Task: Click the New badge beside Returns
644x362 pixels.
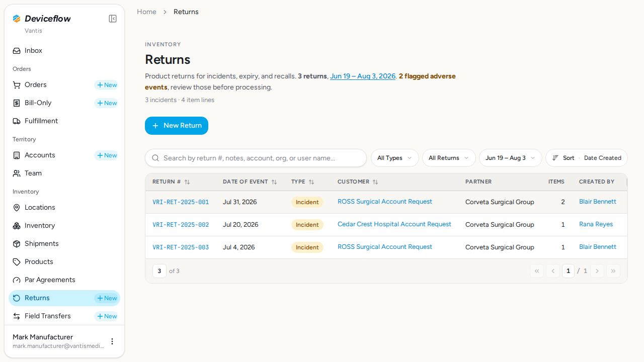Action: [x=107, y=298]
